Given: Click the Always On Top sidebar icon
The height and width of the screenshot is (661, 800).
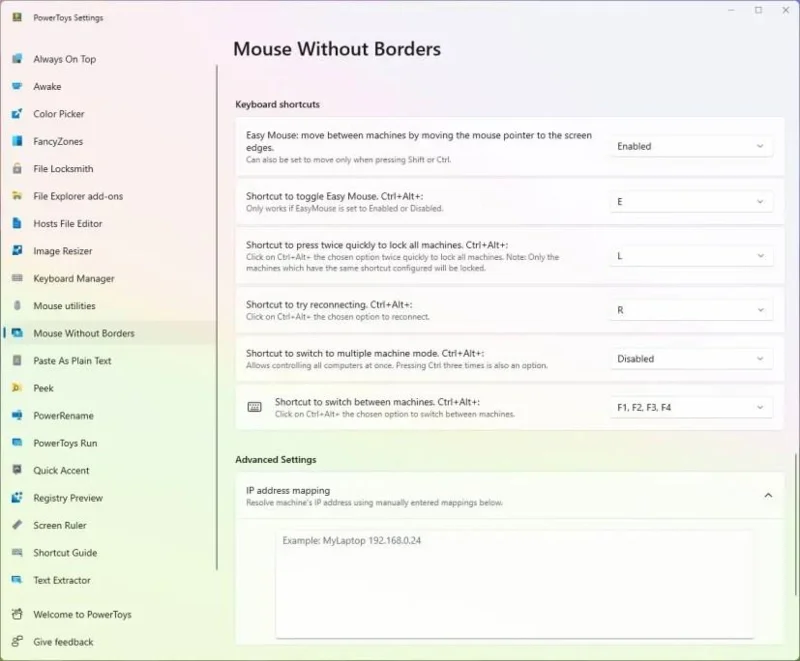Looking at the screenshot, I should pyautogui.click(x=17, y=59).
